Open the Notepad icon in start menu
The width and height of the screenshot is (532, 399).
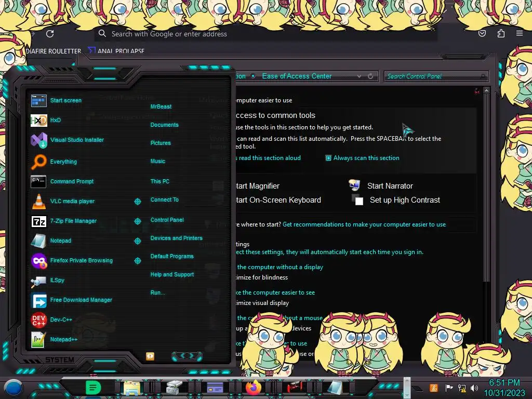[38, 241]
